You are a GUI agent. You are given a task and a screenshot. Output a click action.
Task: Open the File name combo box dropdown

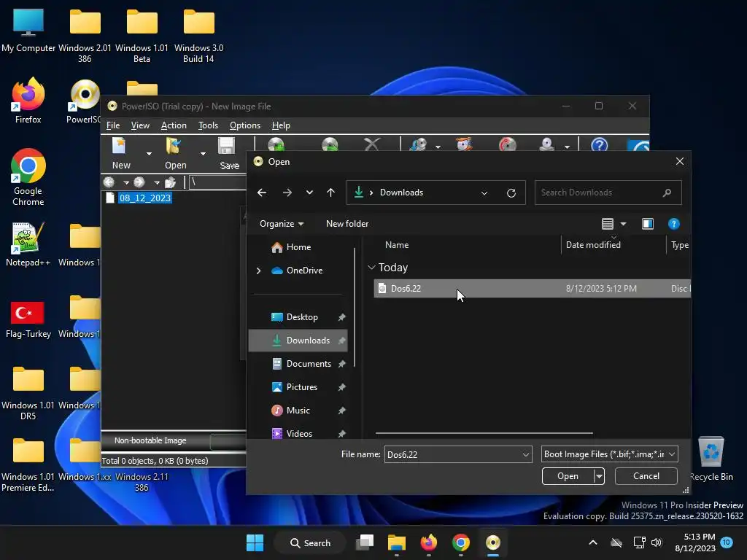[525, 454]
